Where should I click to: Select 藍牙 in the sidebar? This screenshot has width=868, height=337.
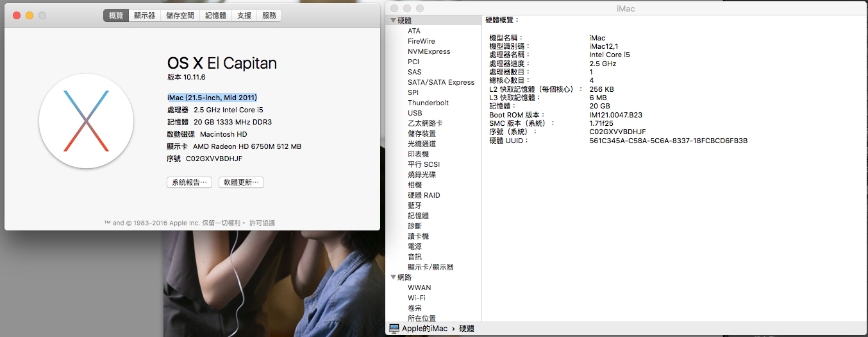(x=415, y=205)
